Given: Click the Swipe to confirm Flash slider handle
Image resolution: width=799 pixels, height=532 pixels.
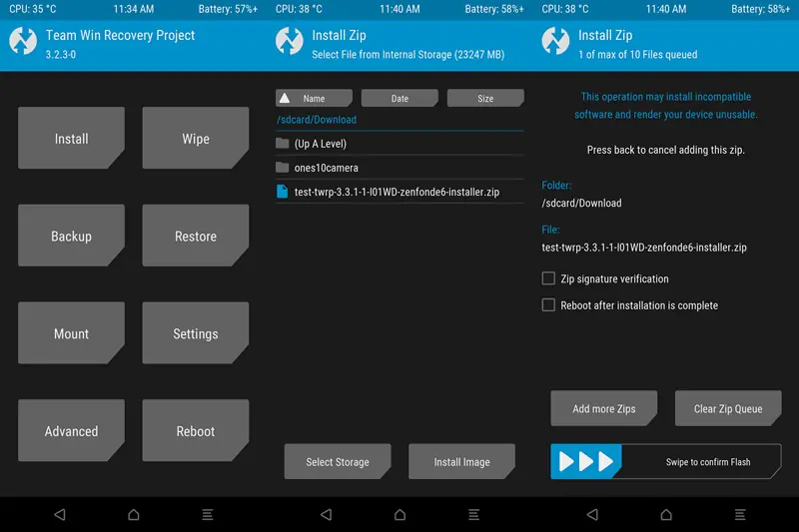Looking at the screenshot, I should coord(586,461).
